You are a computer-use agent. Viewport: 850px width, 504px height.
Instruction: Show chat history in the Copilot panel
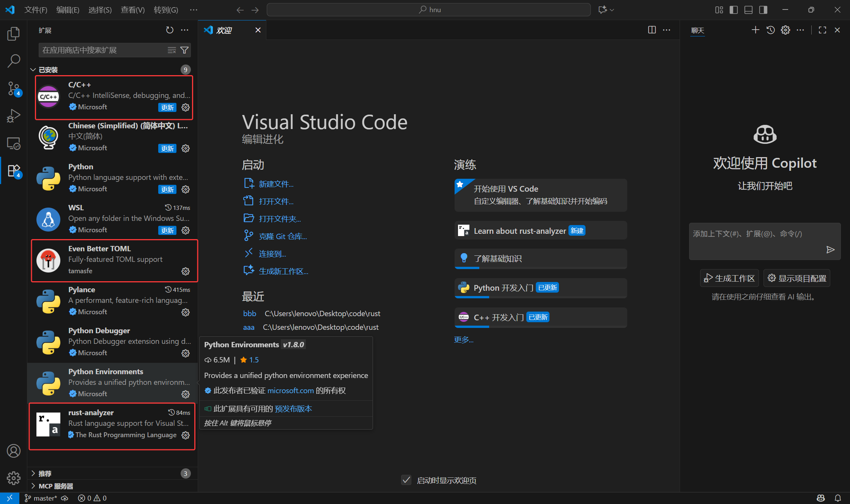(770, 30)
